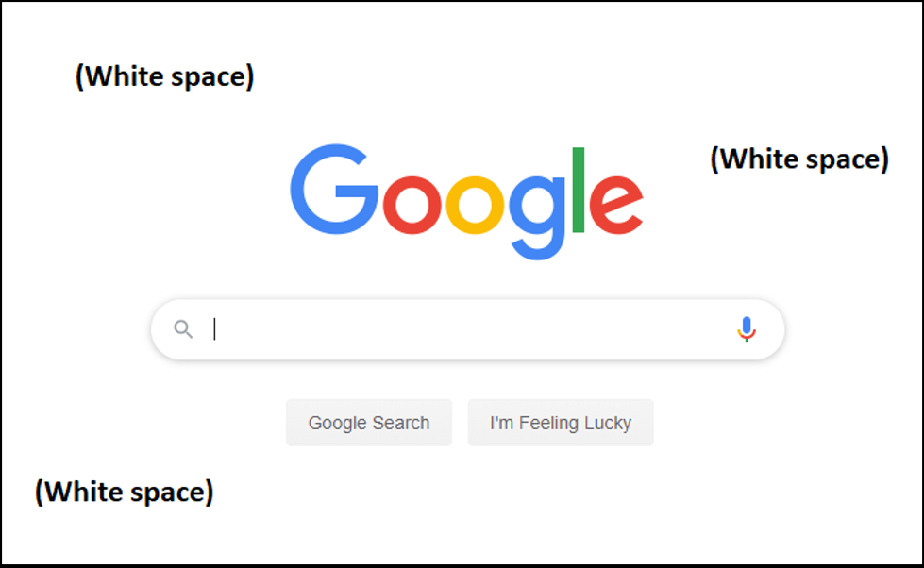Click the green letter l in the logo
Screen dimensions: 924x568
[579, 190]
